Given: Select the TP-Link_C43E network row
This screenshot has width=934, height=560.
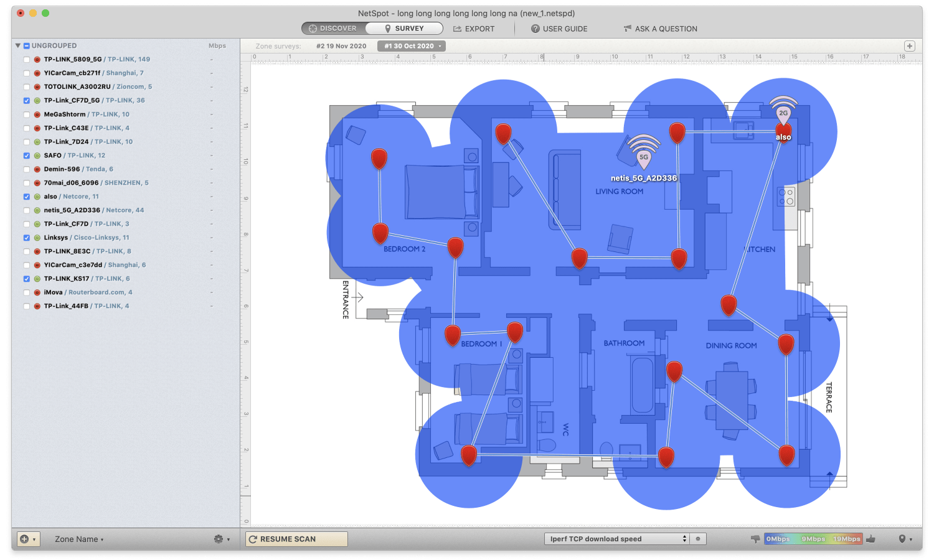Looking at the screenshot, I should pyautogui.click(x=126, y=128).
